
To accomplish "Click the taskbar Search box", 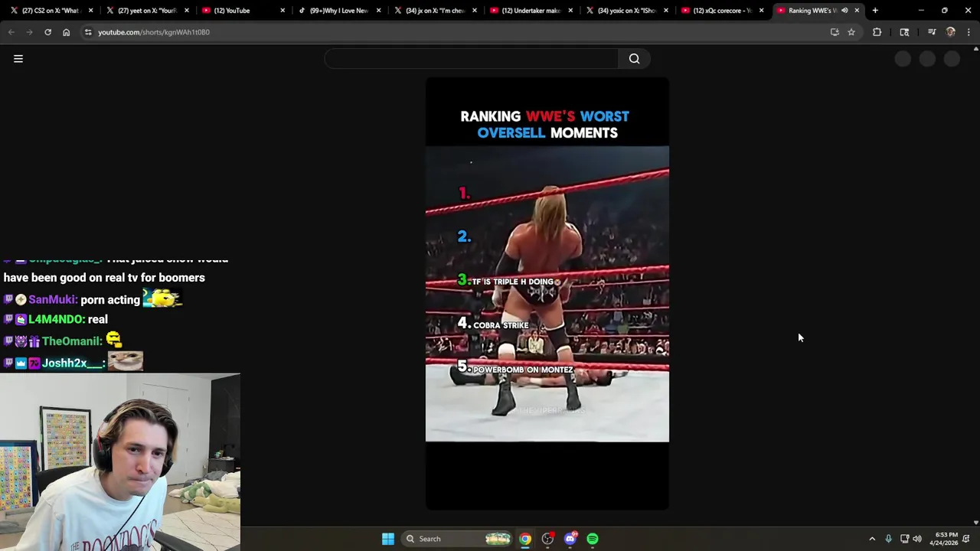I will click(x=457, y=539).
